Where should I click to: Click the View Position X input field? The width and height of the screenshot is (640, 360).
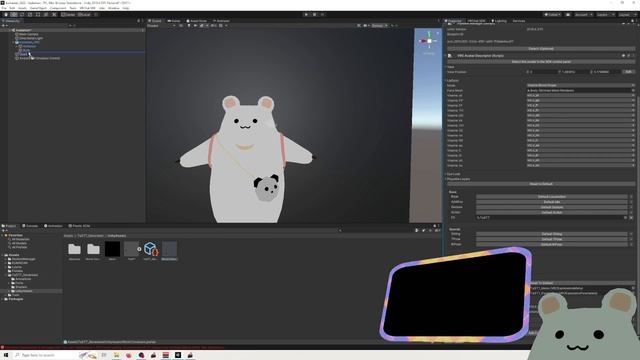543,72
